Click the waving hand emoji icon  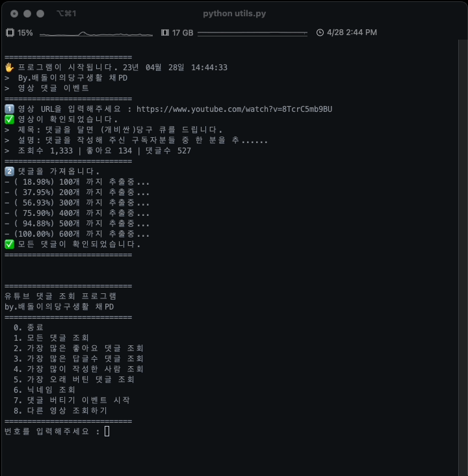click(9, 68)
